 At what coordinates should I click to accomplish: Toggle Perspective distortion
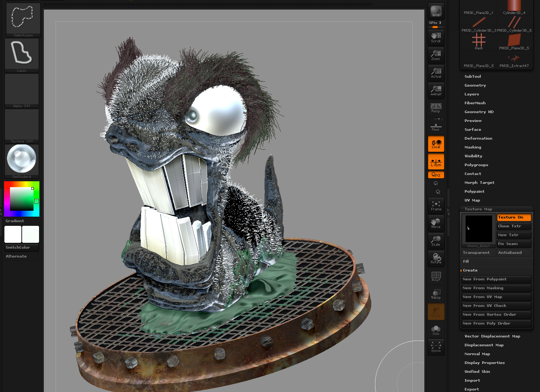point(436,108)
